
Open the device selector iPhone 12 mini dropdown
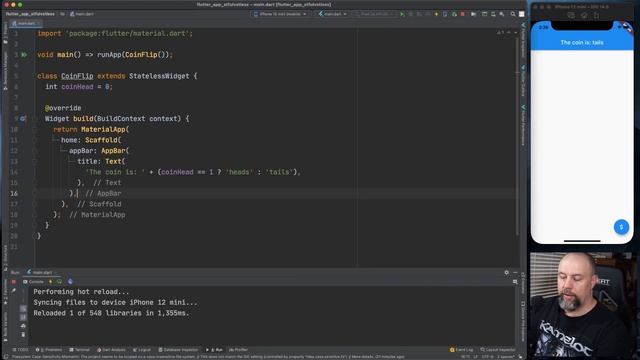(280, 14)
